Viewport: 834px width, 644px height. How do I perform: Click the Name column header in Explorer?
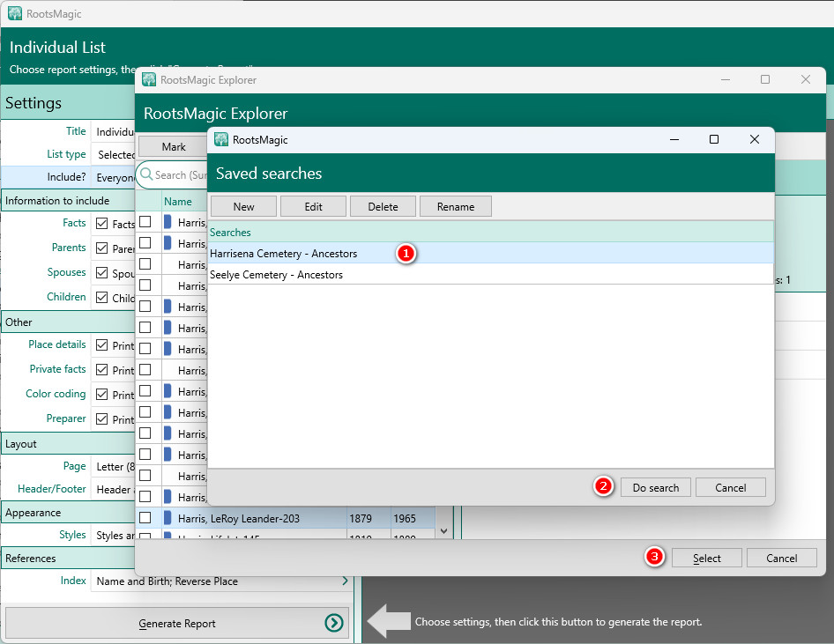click(178, 202)
